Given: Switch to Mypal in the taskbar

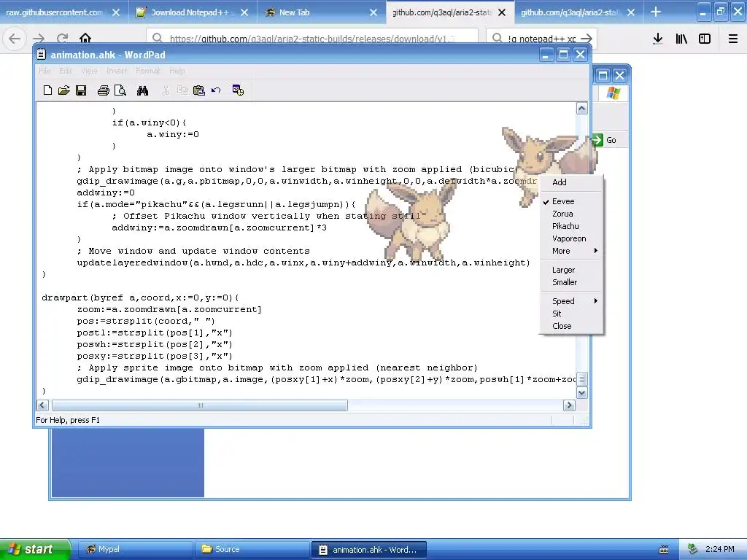Looking at the screenshot, I should click(135, 550).
